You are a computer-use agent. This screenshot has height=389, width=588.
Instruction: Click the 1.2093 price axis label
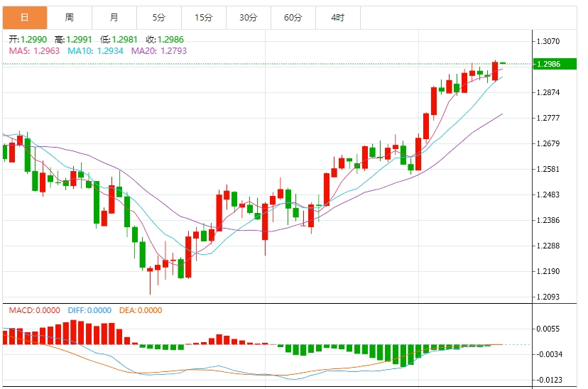pos(548,297)
